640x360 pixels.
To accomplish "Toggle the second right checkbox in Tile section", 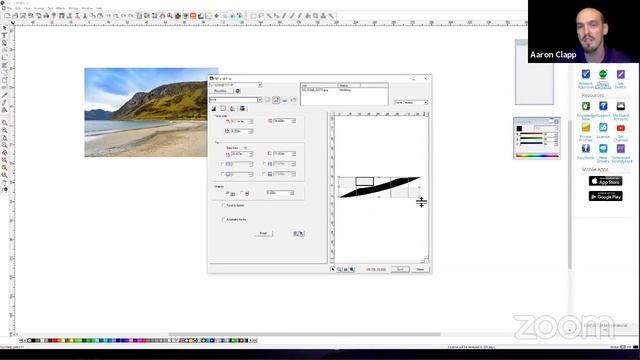I will pyautogui.click(x=264, y=174).
